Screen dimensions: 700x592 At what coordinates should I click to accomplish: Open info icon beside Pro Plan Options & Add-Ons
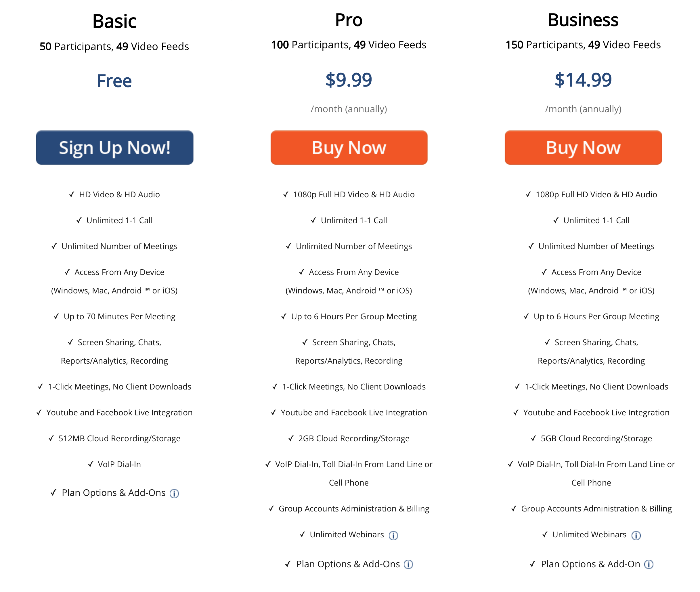408,564
